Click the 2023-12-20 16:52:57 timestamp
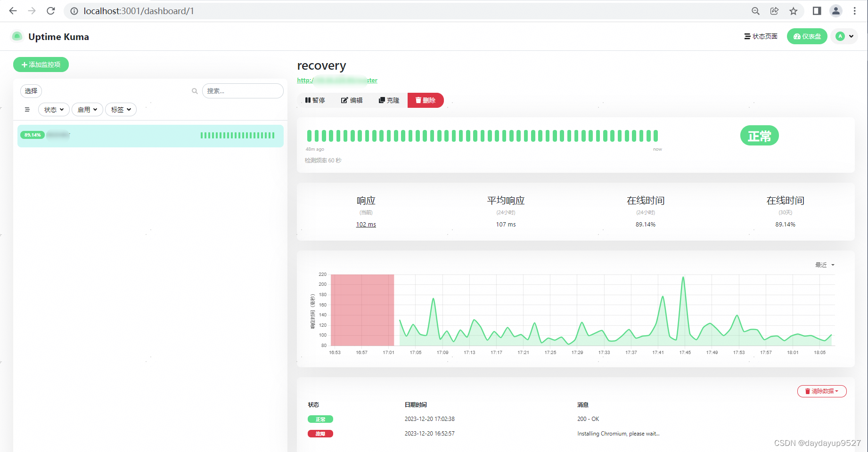 tap(430, 434)
